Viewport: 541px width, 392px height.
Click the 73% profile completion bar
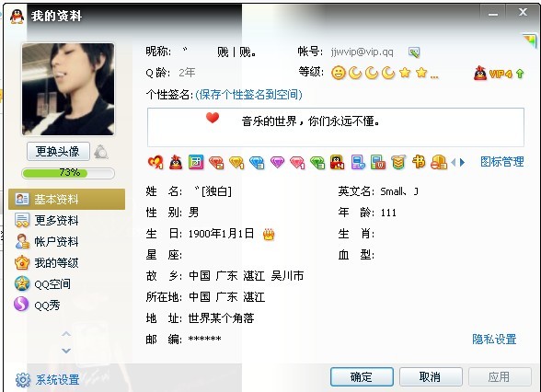[x=68, y=173]
